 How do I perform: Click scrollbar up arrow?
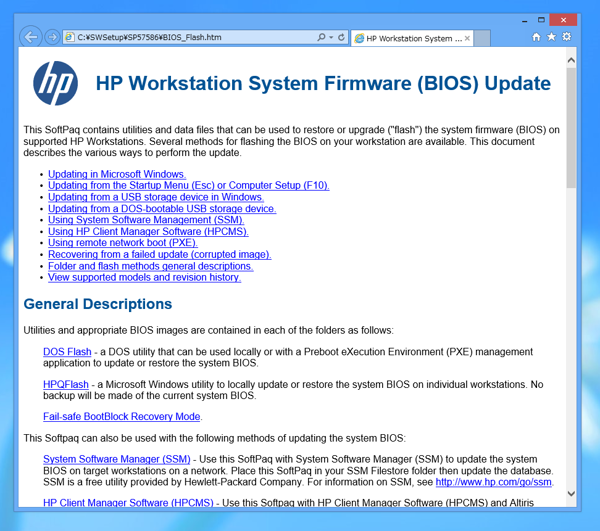pos(571,60)
